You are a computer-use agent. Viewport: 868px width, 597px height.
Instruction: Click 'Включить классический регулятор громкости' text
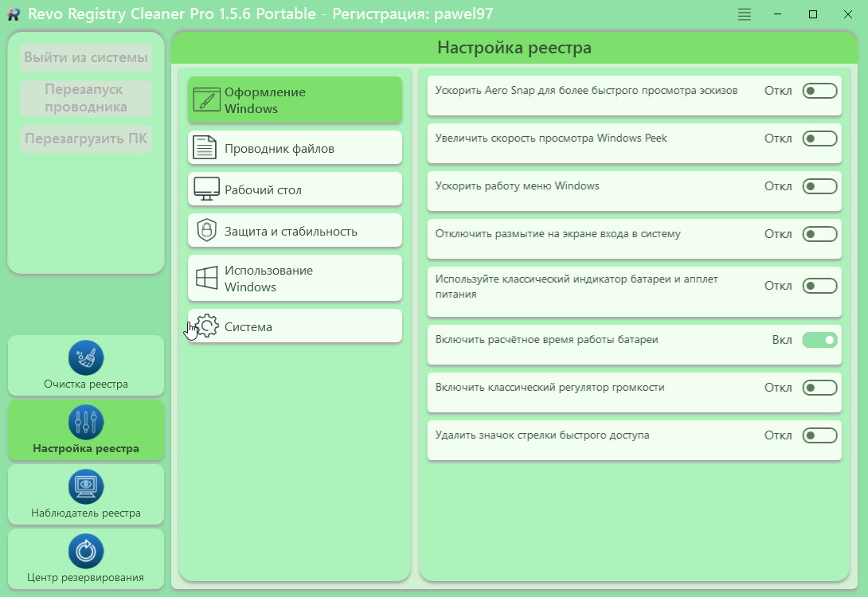549,387
